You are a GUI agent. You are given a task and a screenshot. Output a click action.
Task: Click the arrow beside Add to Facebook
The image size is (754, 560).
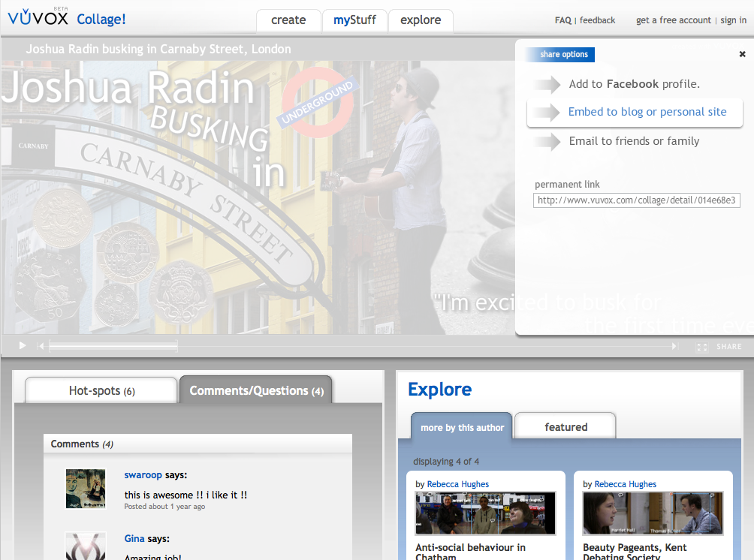pos(547,85)
